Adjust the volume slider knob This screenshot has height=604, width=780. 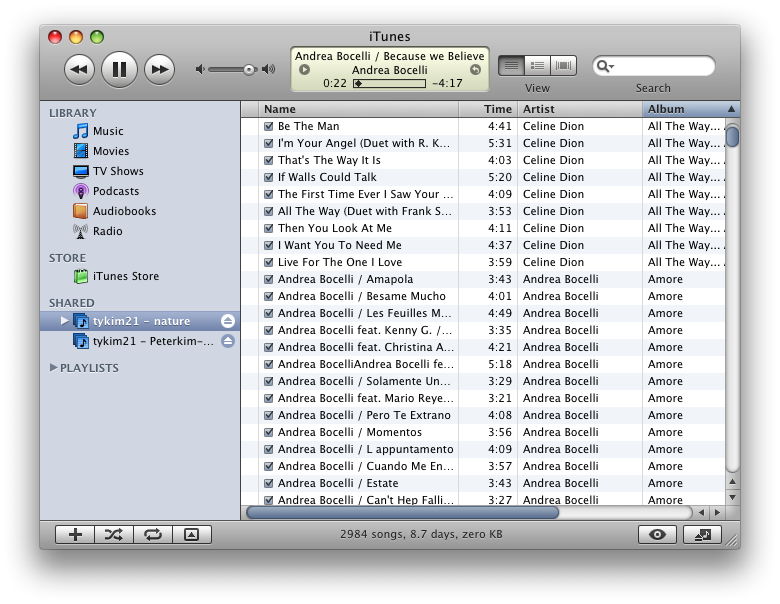[249, 70]
